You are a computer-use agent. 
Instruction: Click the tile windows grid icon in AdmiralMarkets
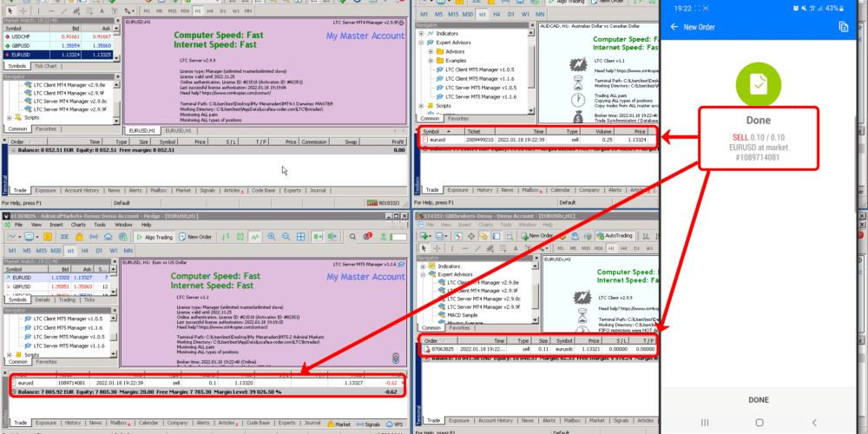pyautogui.click(x=300, y=237)
